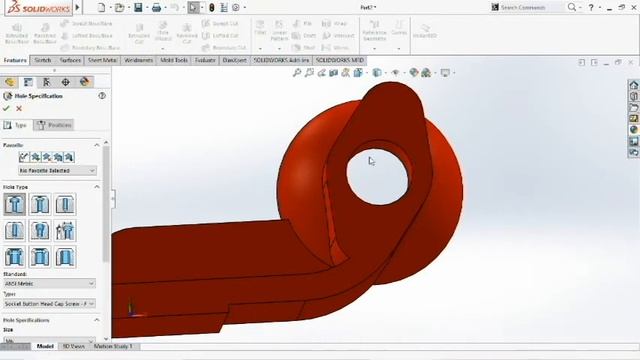Select the Counterbore Slot hole type
This screenshot has width=640, height=360.
tap(15, 257)
